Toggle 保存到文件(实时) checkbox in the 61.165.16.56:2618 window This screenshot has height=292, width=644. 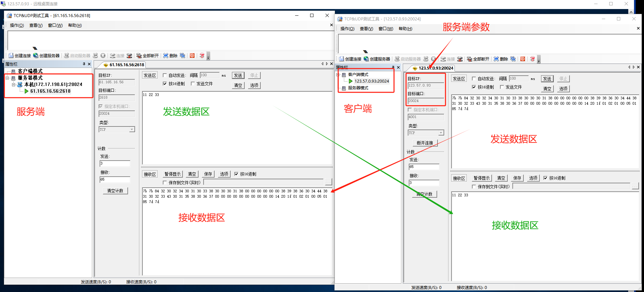coord(165,183)
